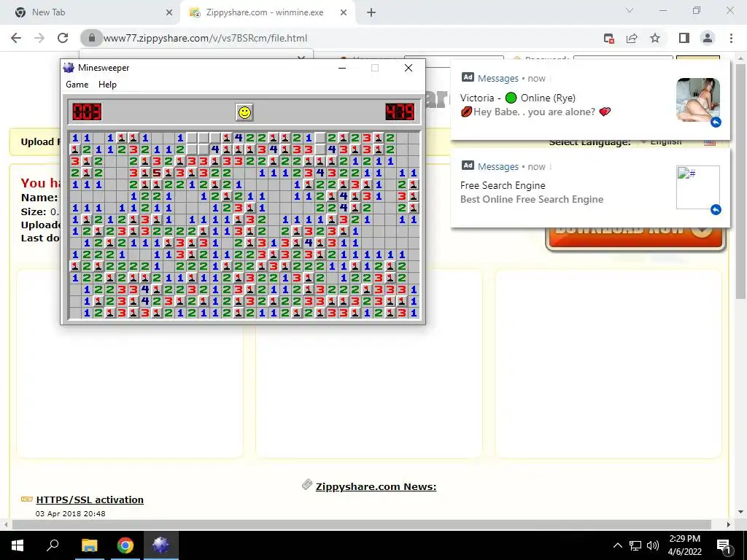Viewport: 747px width, 560px height.
Task: Open Chrome's three-dot menu
Action: click(x=731, y=38)
